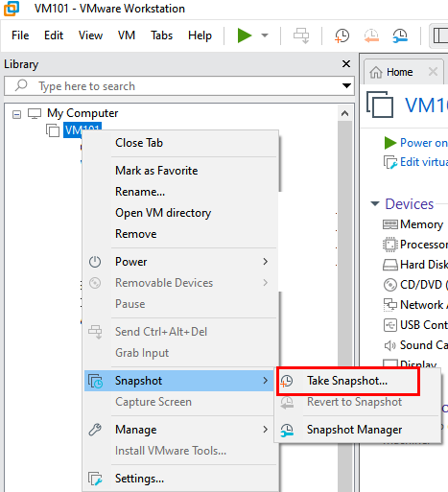Click the Snapshot menu entry icon
448x492 pixels.
(95, 381)
